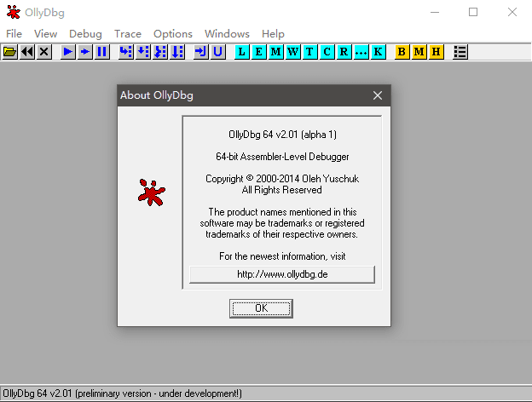Image resolution: width=532 pixels, height=402 pixels.
Task: Open Windows list with W button
Action: (292, 52)
